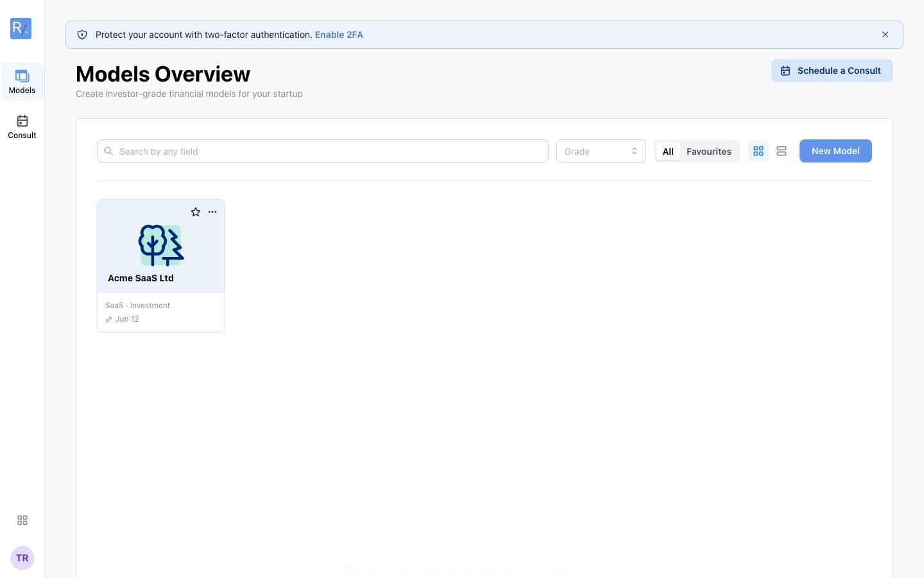Open the apps grid icon in sidebar
The image size is (924, 578).
coord(22,520)
